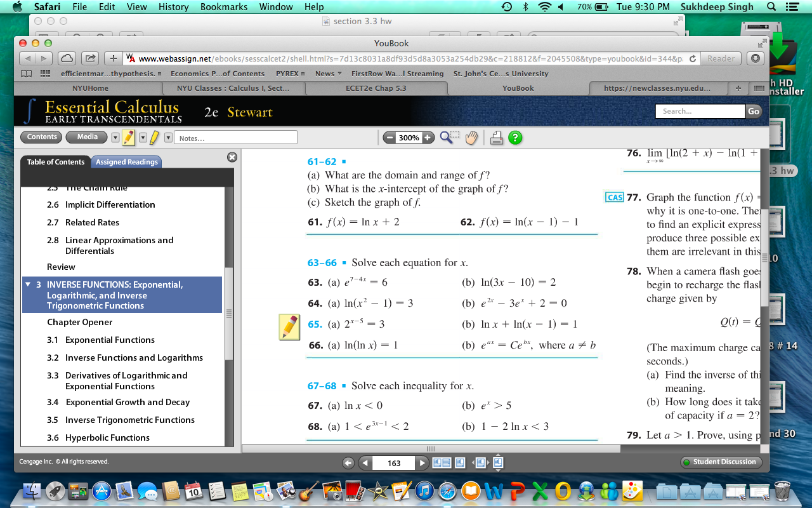812x508 pixels.
Task: Click the Media button
Action: [x=88, y=137]
